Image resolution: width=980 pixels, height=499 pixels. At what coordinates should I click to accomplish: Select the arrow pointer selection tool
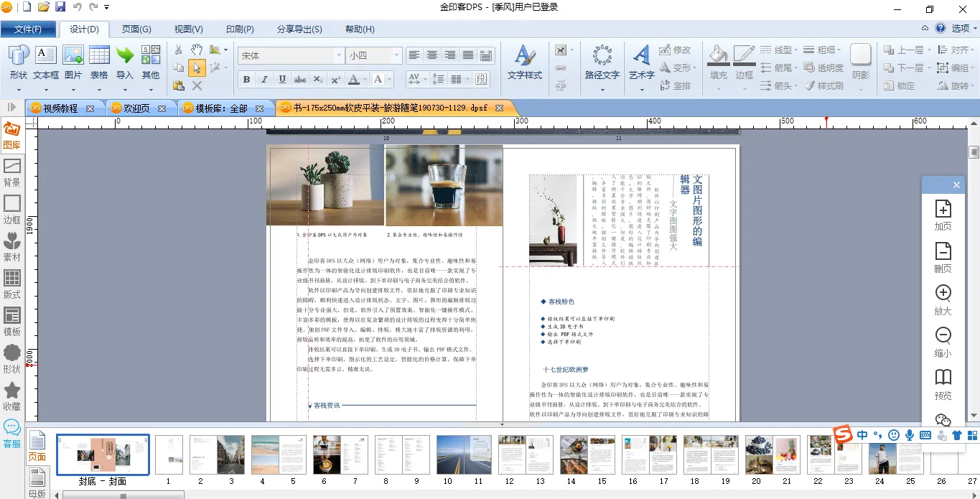click(x=197, y=68)
